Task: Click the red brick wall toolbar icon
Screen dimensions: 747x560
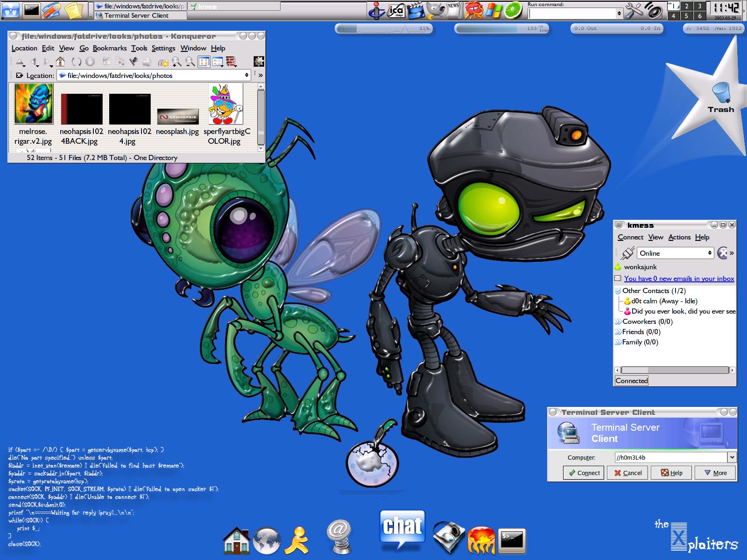Action: coord(231,62)
